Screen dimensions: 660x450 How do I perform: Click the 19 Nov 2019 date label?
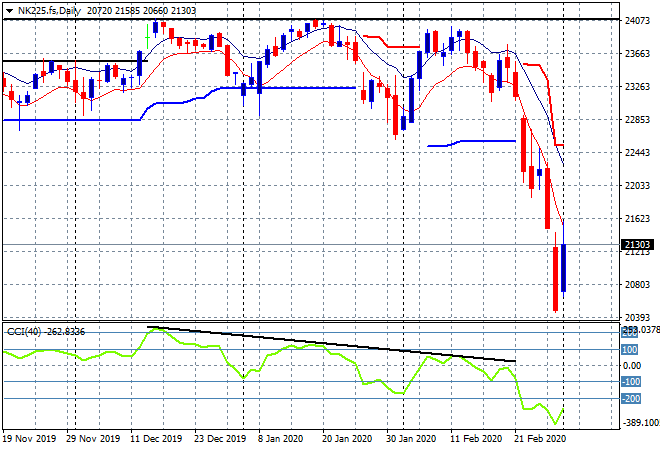(x=29, y=439)
